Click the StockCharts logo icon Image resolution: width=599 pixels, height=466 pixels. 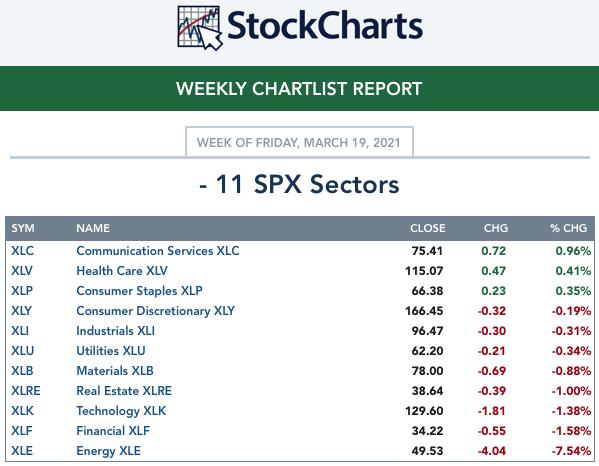coord(200,28)
